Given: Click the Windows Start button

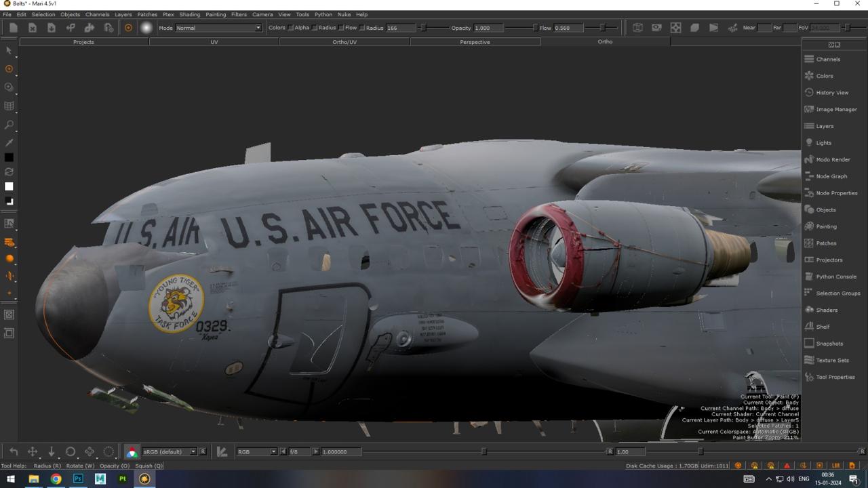Looking at the screenshot, I should pos(11,479).
